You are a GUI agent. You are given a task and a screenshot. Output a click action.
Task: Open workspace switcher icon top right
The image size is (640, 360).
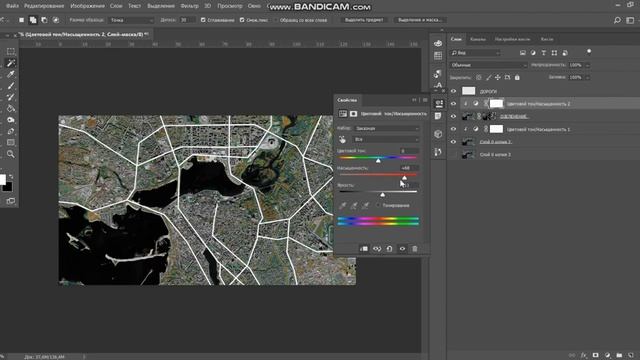pos(630,20)
